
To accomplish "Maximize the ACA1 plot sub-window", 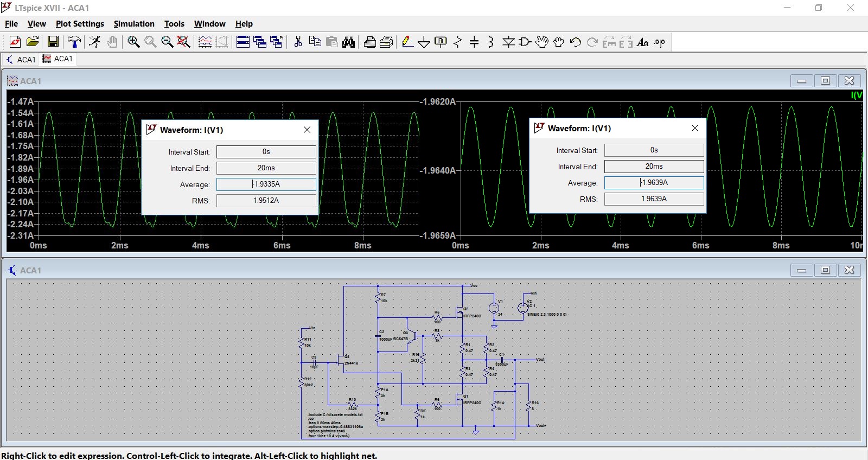I will [x=826, y=81].
